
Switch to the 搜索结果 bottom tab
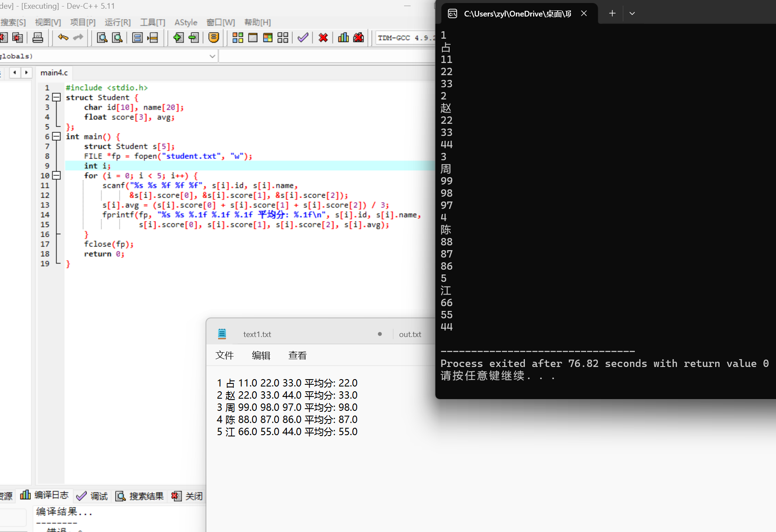coord(139,496)
